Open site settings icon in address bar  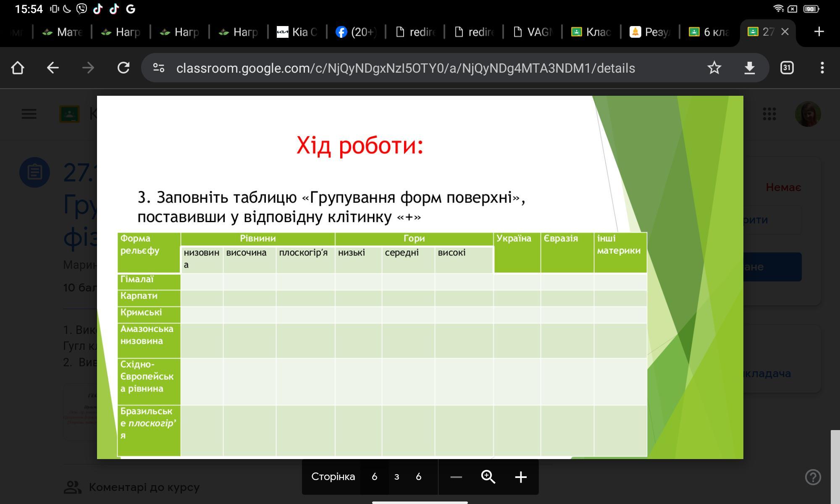[x=159, y=68]
